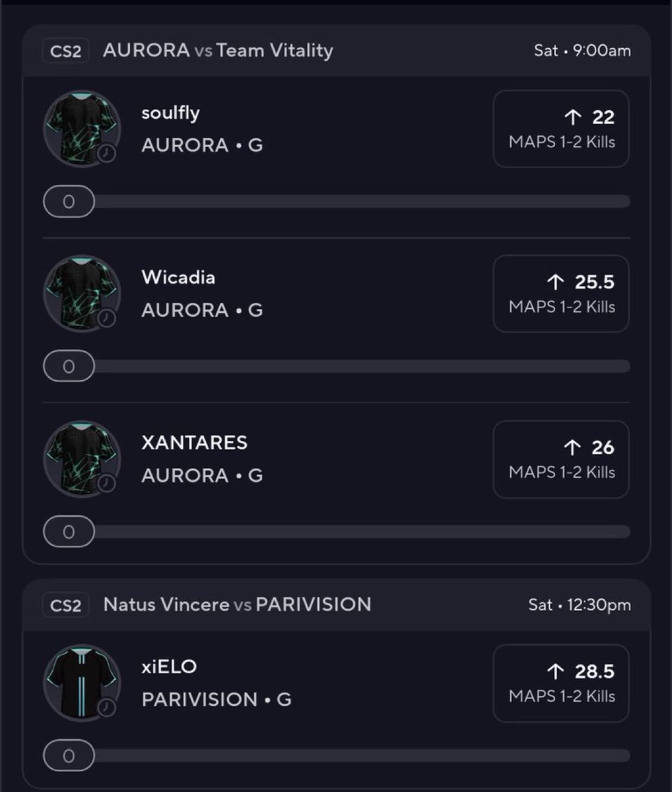Screen dimensions: 672x792
Task: Click Wicadia's jersey avatar icon
Action: point(81,293)
